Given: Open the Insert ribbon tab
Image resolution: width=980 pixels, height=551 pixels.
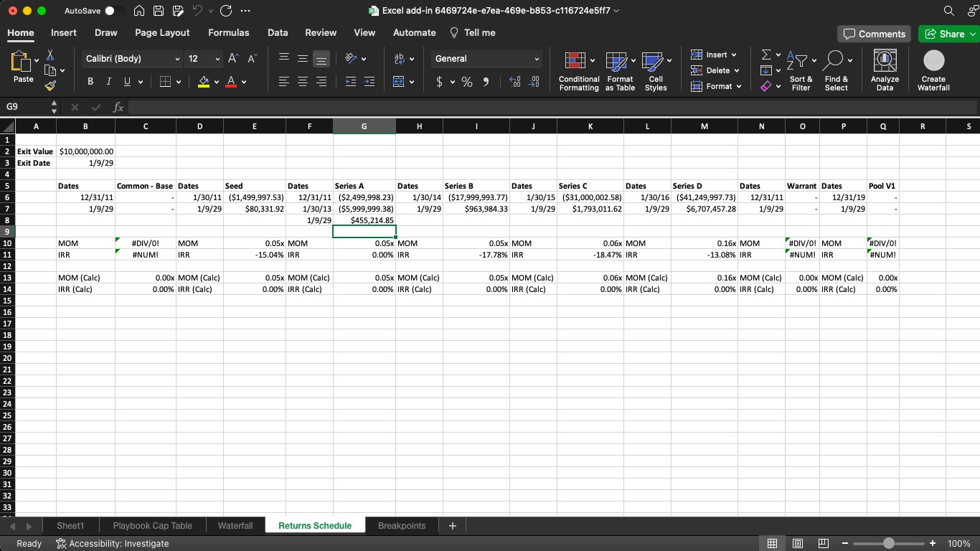Looking at the screenshot, I should (64, 32).
